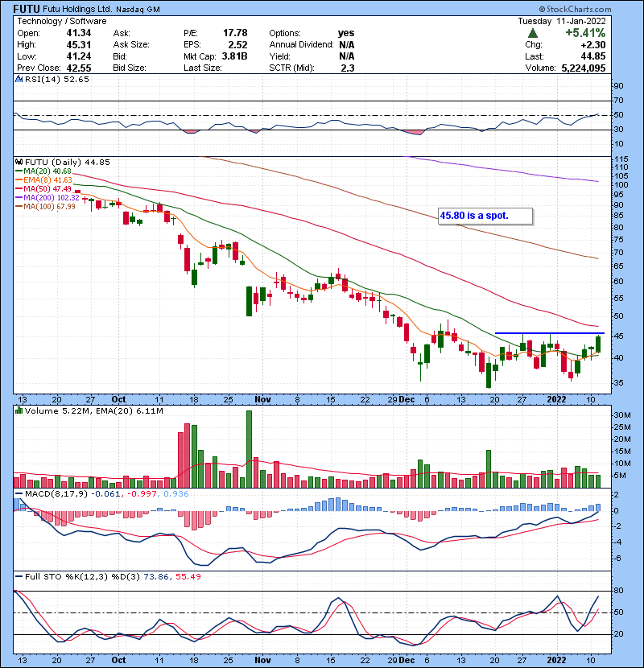Click the 30M tick on the volume axis
Viewport: 644px width, 668px height.
[x=622, y=415]
